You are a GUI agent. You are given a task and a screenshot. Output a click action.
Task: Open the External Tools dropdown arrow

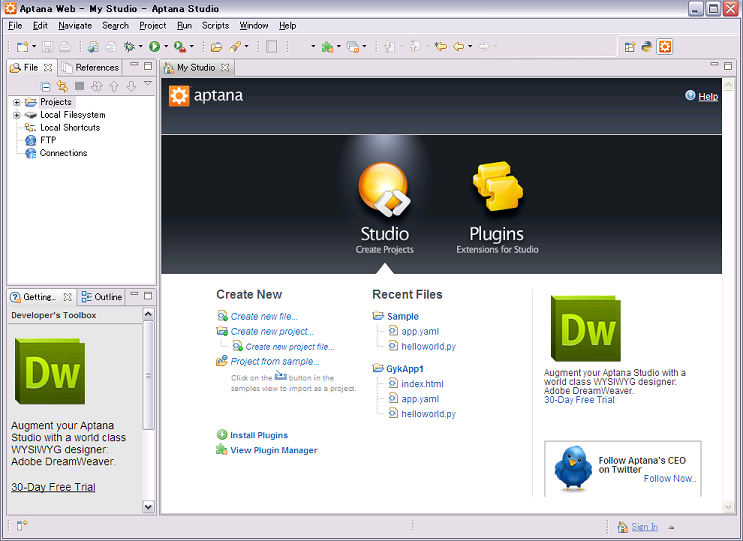(191, 46)
